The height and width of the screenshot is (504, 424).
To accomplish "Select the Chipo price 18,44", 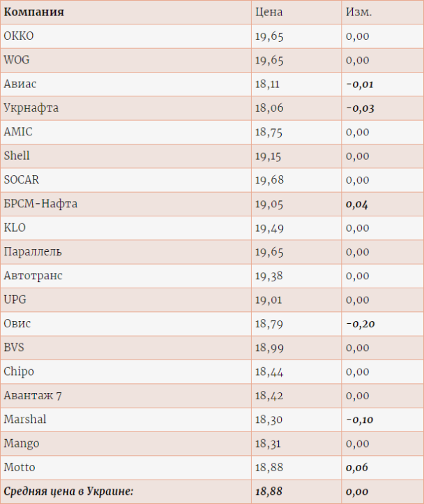I will point(269,372).
